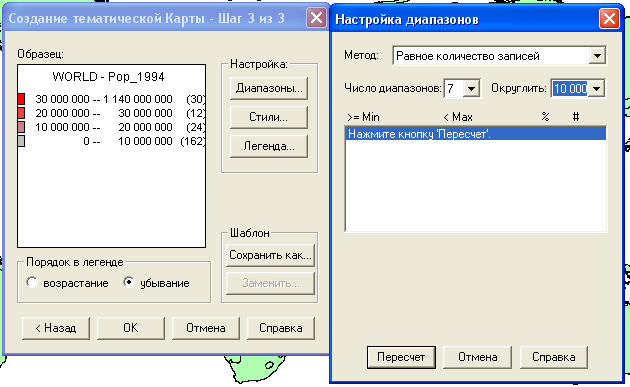The width and height of the screenshot is (630, 387).
Task: Open Справка in thematic map dialog
Action: click(280, 328)
